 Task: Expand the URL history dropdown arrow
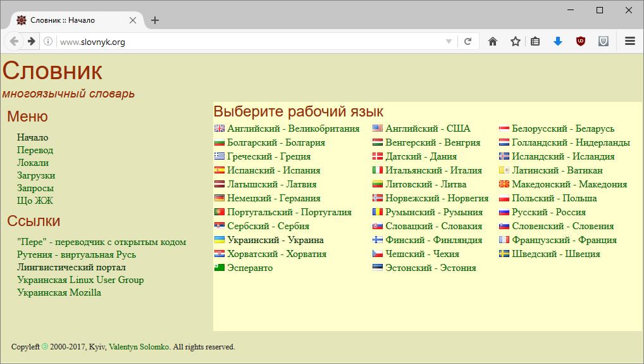(449, 42)
